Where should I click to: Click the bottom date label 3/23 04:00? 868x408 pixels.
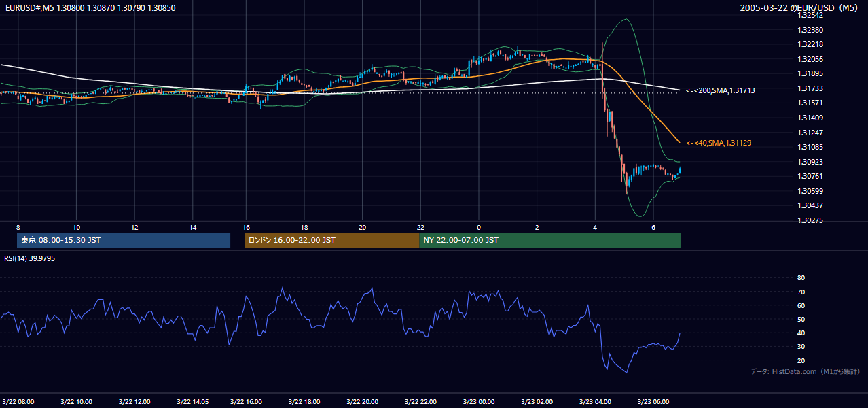pos(595,401)
